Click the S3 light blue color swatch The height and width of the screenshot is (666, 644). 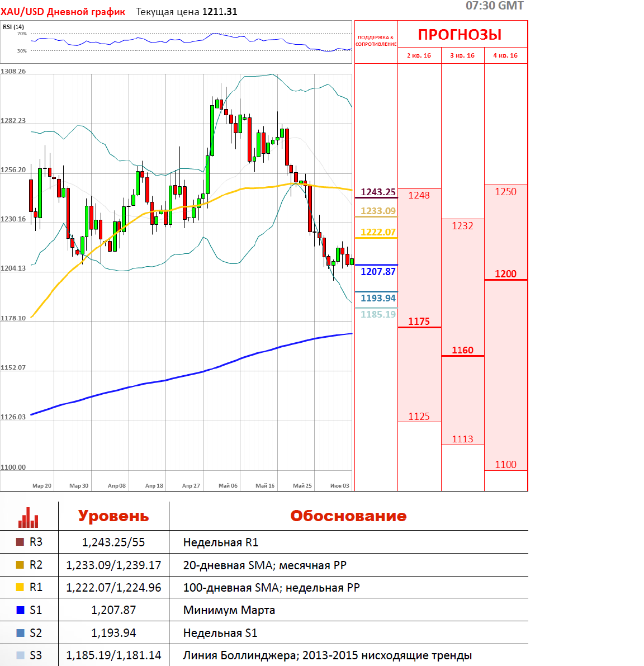pyautogui.click(x=20, y=655)
